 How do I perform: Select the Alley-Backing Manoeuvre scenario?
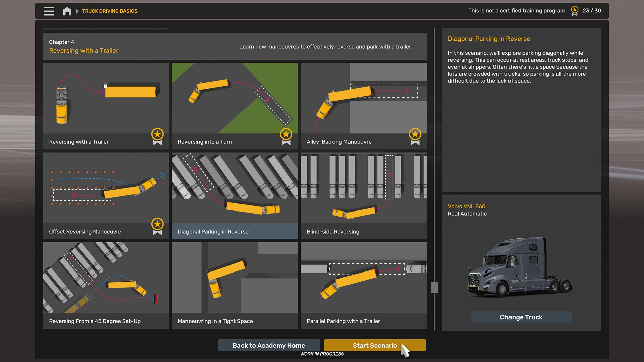(364, 106)
